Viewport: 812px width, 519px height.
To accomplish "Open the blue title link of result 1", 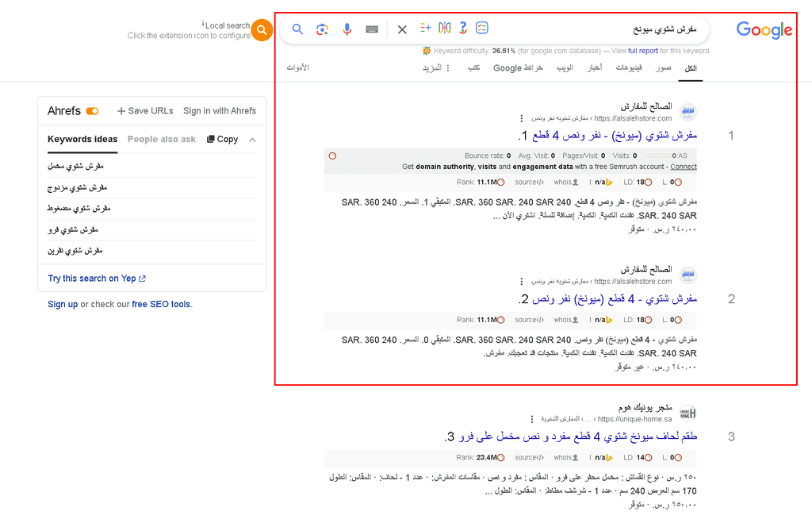I will tap(615, 136).
